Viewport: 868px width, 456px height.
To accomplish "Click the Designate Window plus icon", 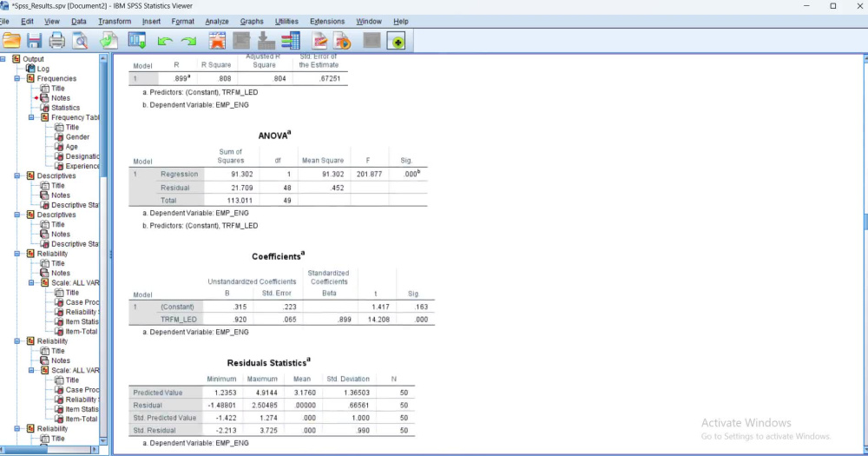I will [397, 41].
